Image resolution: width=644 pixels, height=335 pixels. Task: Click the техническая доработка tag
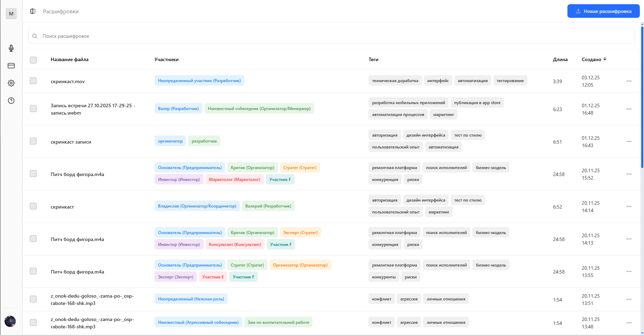tap(395, 81)
